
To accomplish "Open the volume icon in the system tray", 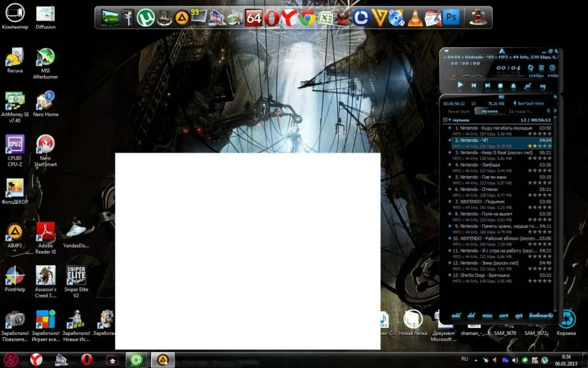I will pos(515,360).
